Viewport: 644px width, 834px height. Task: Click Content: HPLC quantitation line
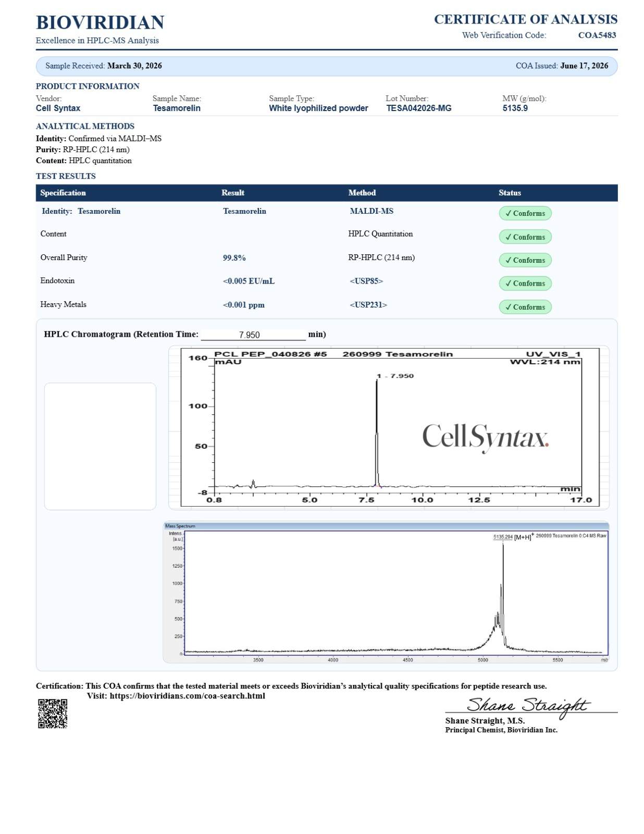(x=83, y=161)
